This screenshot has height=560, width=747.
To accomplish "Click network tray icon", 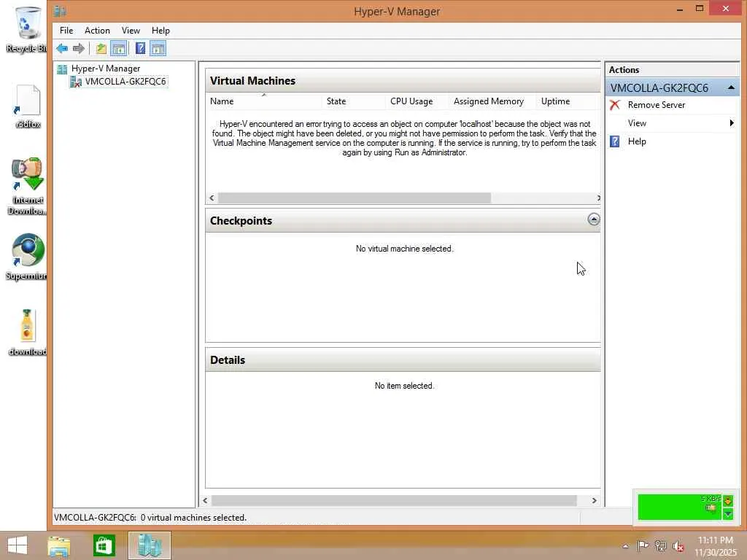I will pos(660,546).
